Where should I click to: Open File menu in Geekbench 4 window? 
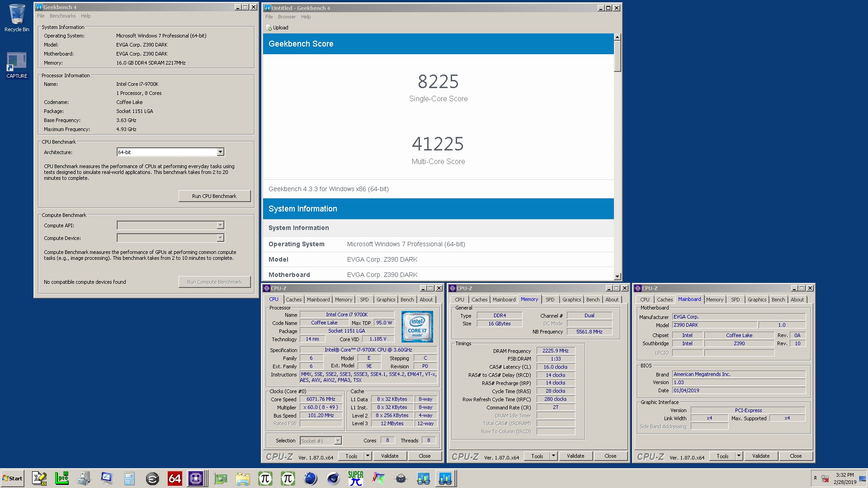click(x=41, y=16)
